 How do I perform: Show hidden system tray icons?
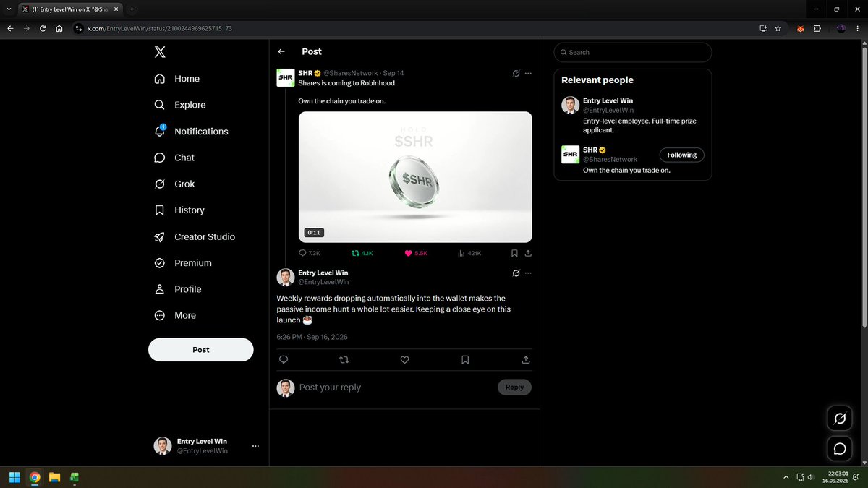[786, 477]
